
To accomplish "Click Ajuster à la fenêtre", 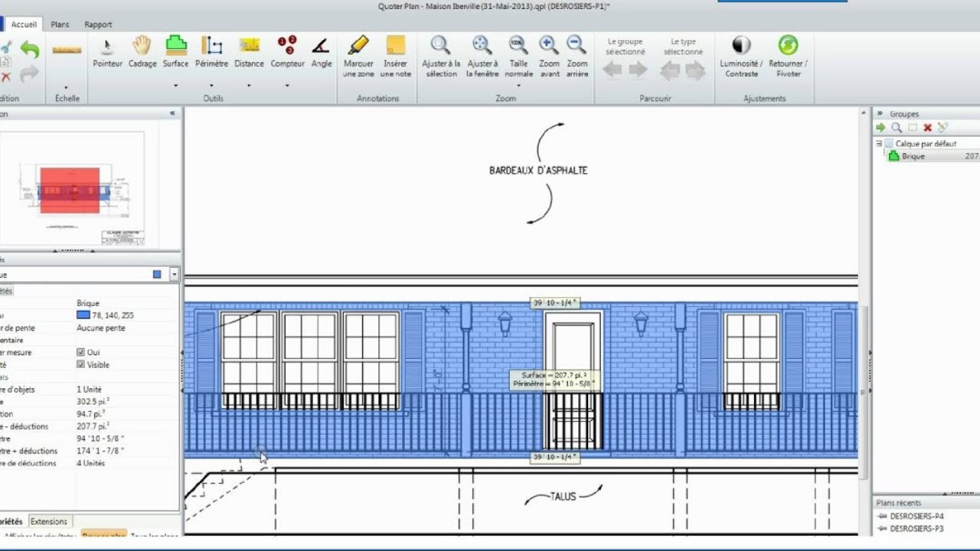I will (x=482, y=56).
